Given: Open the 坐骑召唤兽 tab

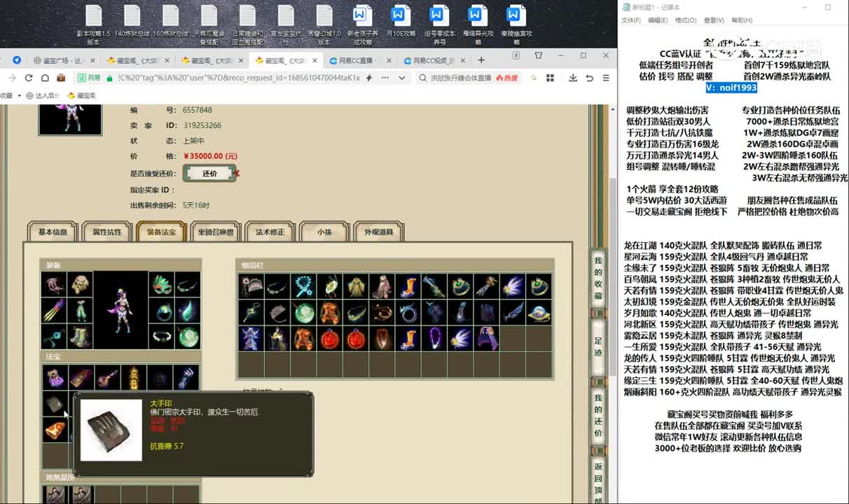Looking at the screenshot, I should coord(216,232).
